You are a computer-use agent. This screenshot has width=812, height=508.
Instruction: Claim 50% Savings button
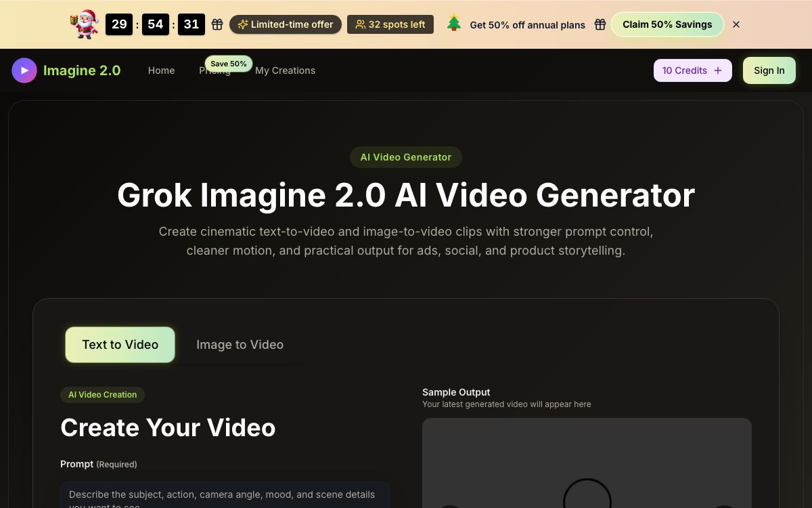667,24
